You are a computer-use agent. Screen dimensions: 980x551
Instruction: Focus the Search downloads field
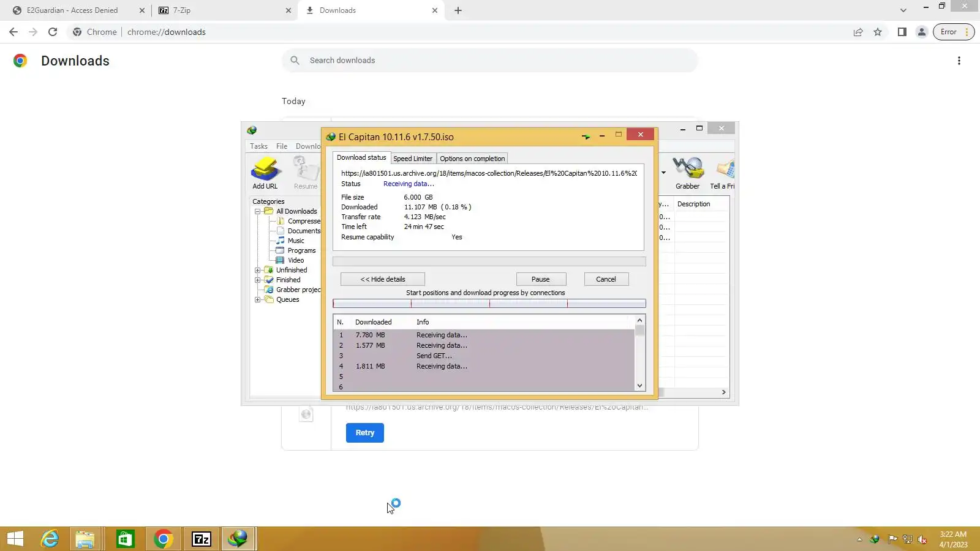coord(490,61)
